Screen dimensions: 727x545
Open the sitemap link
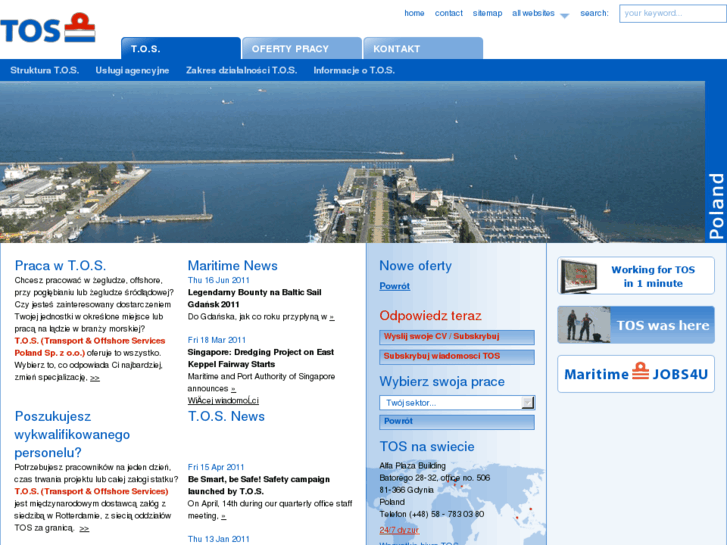click(487, 13)
